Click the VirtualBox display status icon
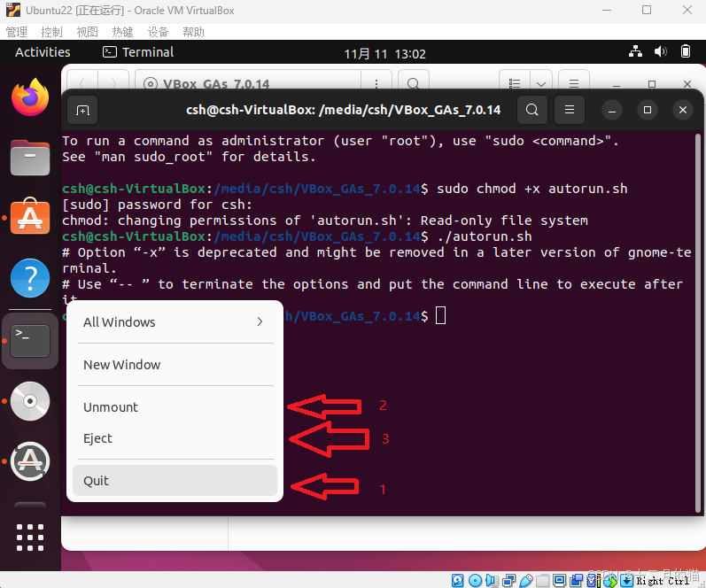The height and width of the screenshot is (588, 706). [x=559, y=580]
